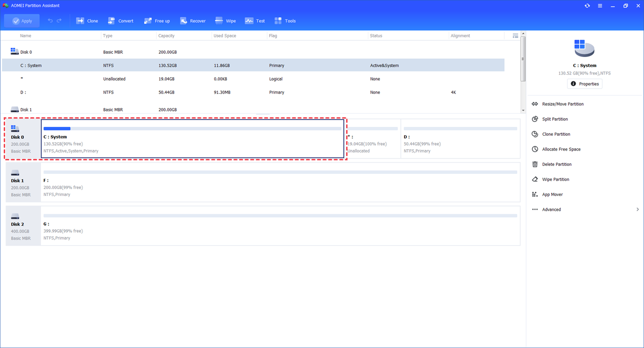Screen dimensions: 644x348
Task: Sort by the Name column header
Action: click(26, 36)
